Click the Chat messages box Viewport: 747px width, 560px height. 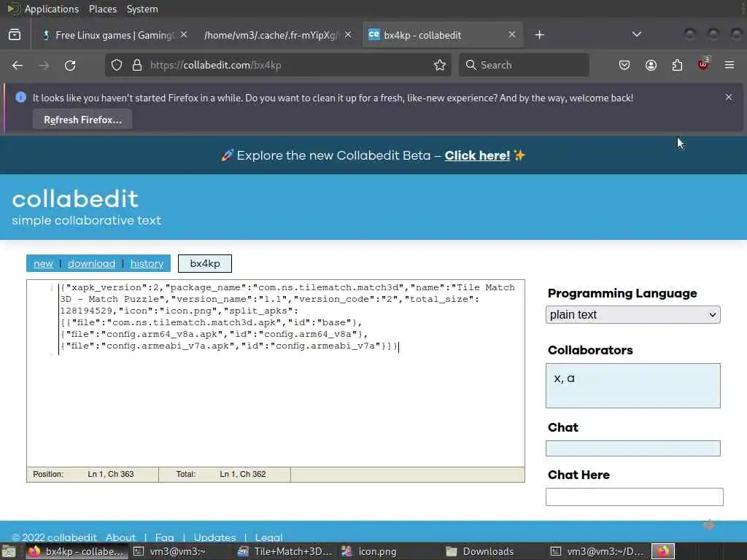(x=632, y=448)
